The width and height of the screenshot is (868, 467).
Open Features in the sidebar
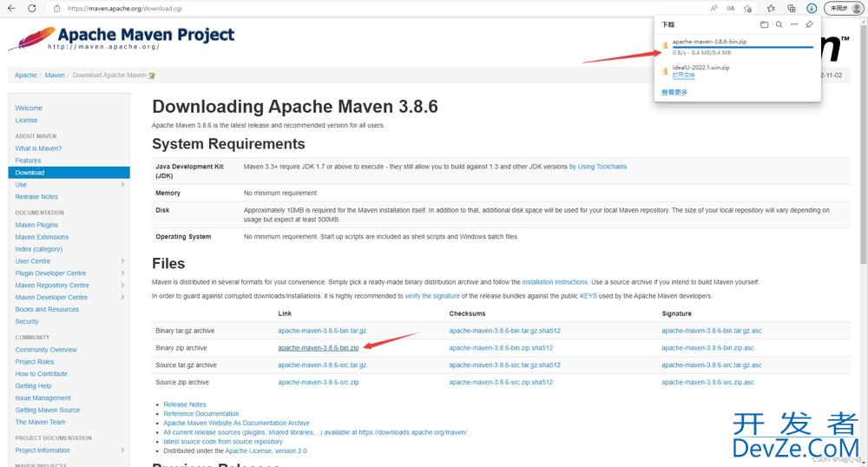point(29,161)
